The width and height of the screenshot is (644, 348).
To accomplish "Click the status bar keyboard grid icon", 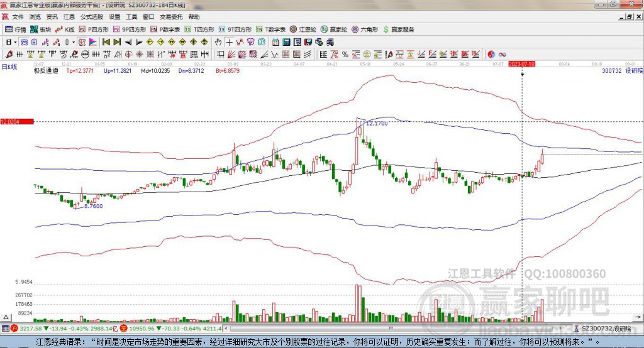I will pyautogui.click(x=5, y=329).
